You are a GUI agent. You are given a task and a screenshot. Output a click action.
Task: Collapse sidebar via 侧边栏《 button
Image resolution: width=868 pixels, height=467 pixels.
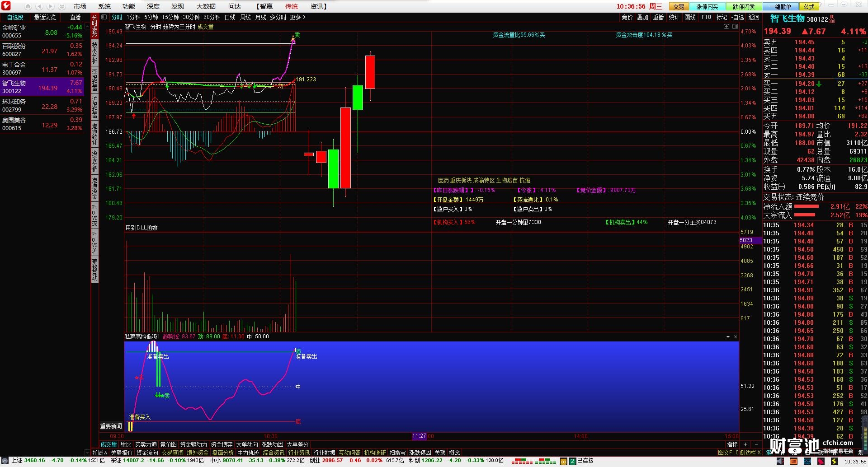pos(750,453)
